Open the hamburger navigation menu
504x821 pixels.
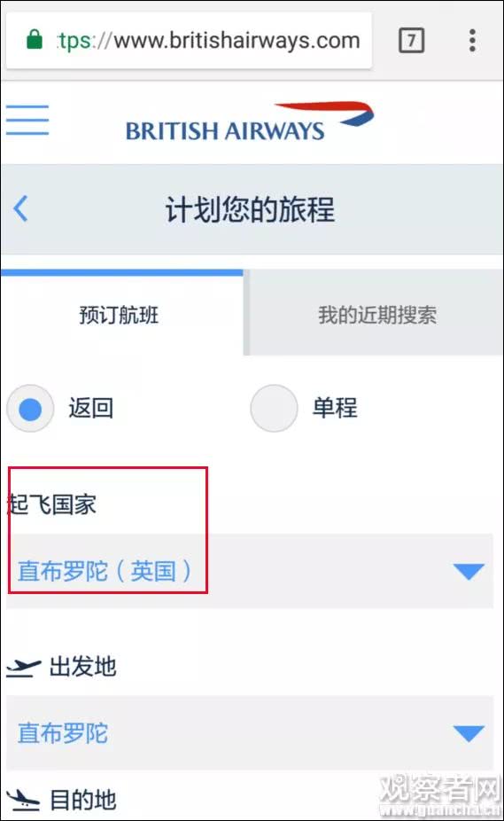click(x=27, y=120)
